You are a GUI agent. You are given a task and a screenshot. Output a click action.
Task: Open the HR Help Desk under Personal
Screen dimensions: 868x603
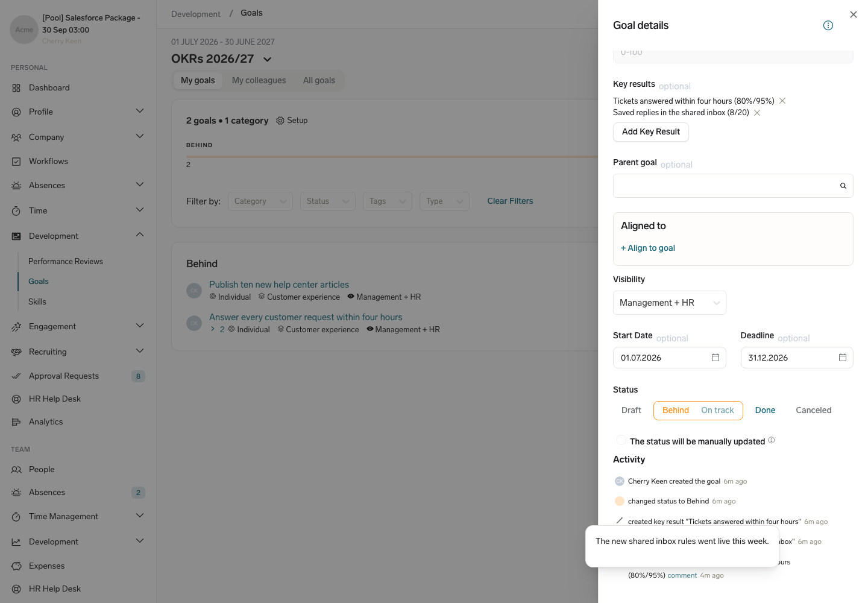78,399
